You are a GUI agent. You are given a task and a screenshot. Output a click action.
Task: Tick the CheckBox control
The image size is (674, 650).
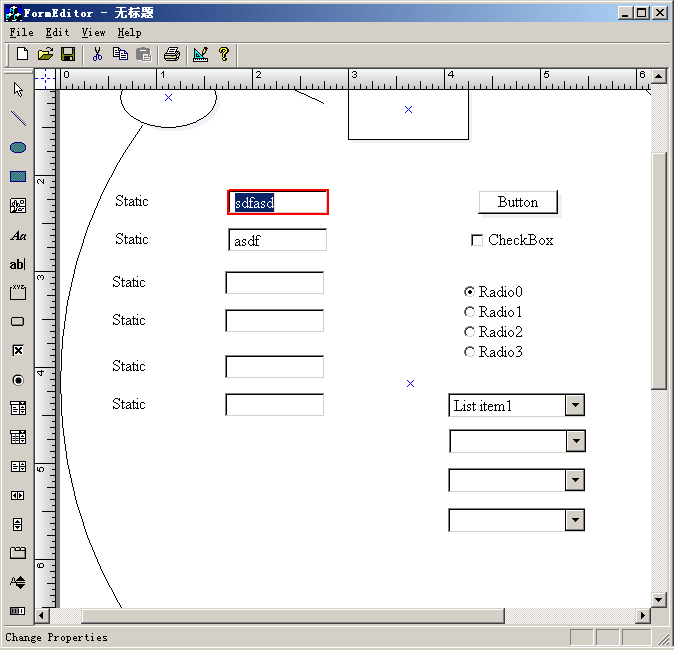(477, 240)
